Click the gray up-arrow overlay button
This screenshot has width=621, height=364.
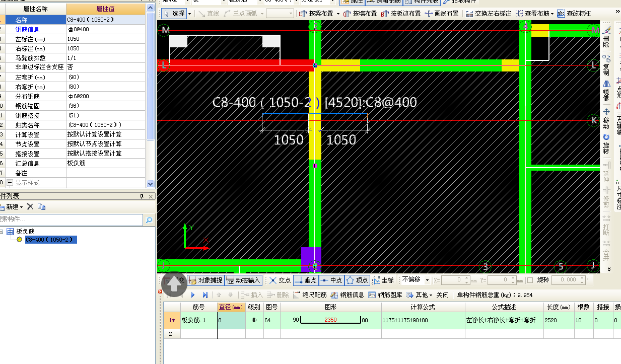point(174,284)
